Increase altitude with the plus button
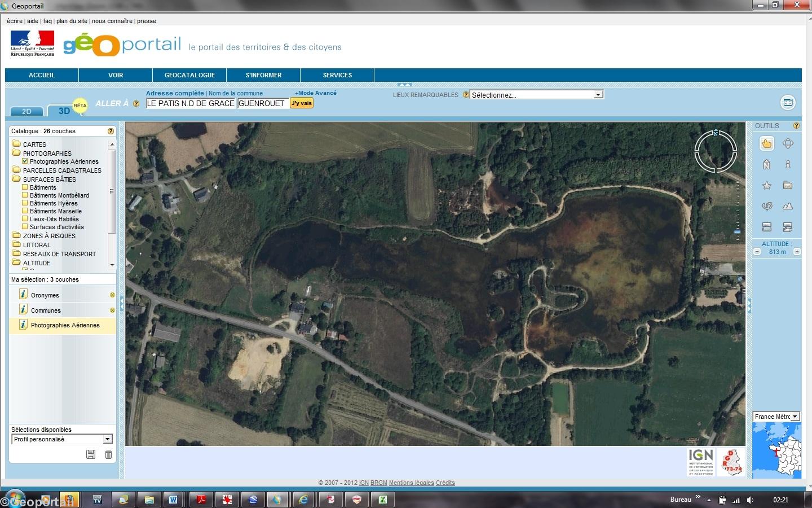 coord(797,252)
